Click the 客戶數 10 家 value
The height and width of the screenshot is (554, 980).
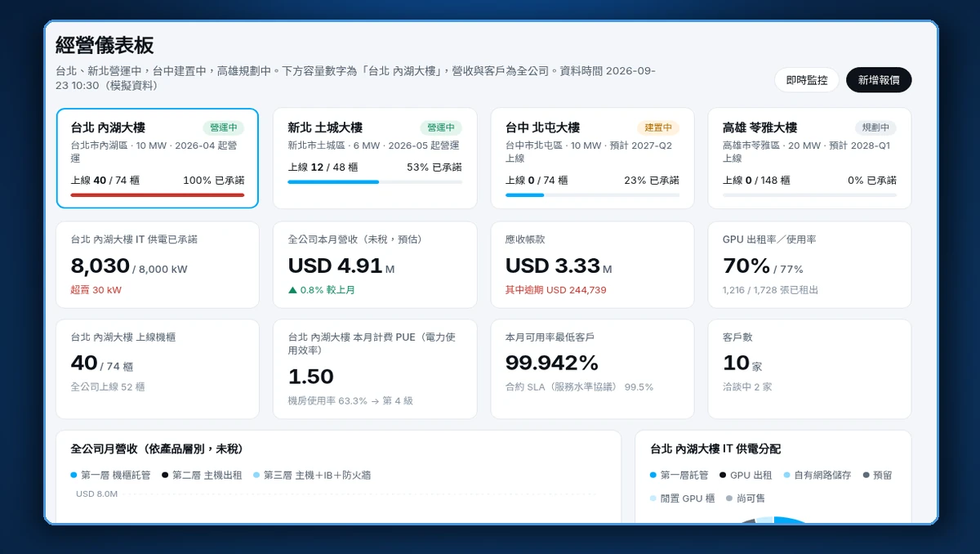742,364
